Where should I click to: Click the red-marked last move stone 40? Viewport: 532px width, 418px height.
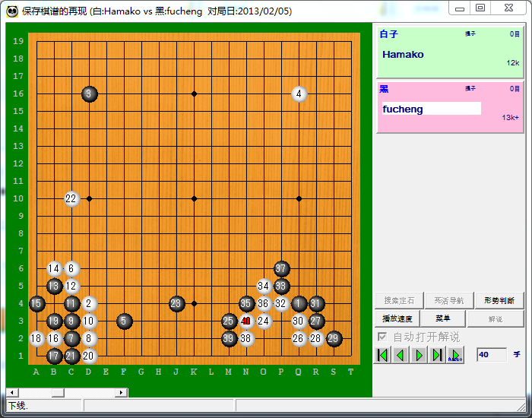click(x=246, y=321)
